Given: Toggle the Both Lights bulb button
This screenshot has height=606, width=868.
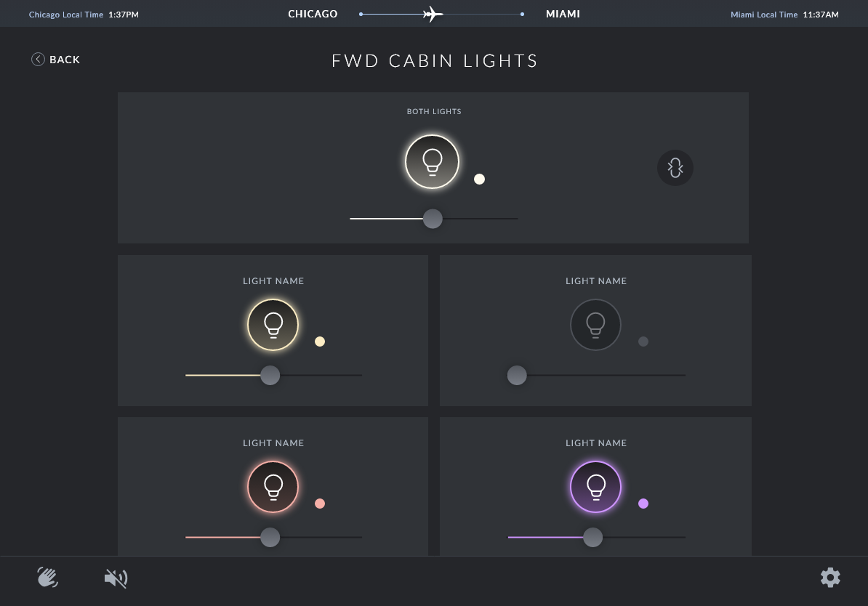Looking at the screenshot, I should 433,161.
